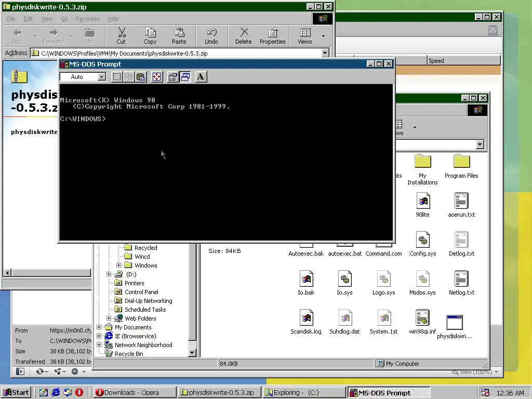The image size is (532, 399).
Task: Click Paste in the zip window toolbar
Action: pyautogui.click(x=179, y=36)
